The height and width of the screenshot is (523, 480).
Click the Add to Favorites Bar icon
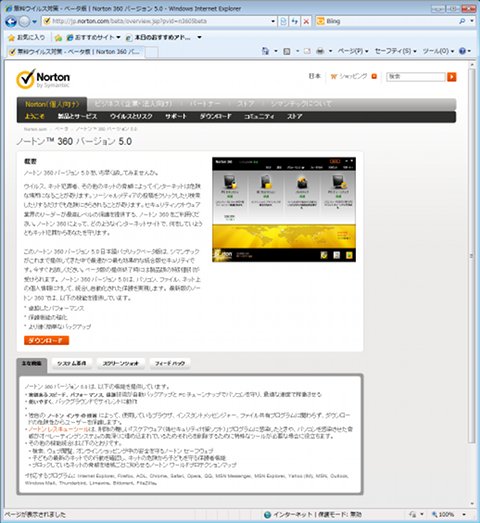[x=58, y=38]
